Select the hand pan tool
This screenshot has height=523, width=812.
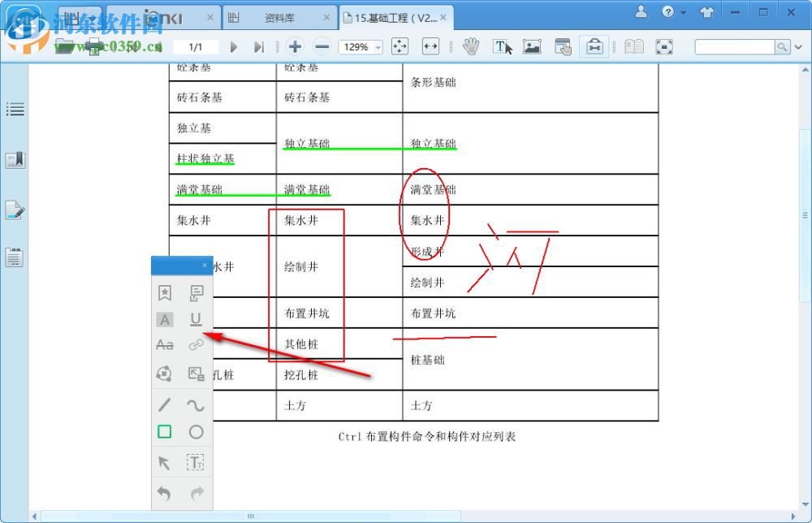[471, 46]
